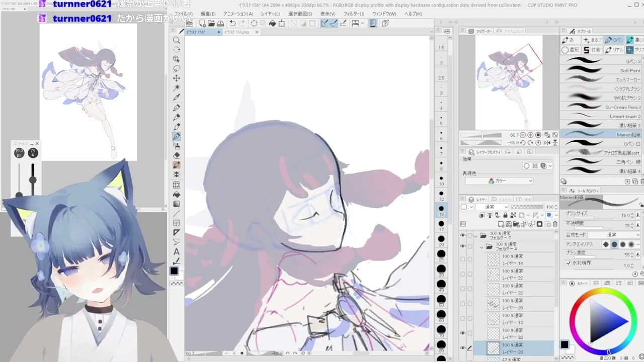Collapse フォルダー 4 folder chevron
Viewport: 644px width, 362px height.
pyautogui.click(x=481, y=247)
